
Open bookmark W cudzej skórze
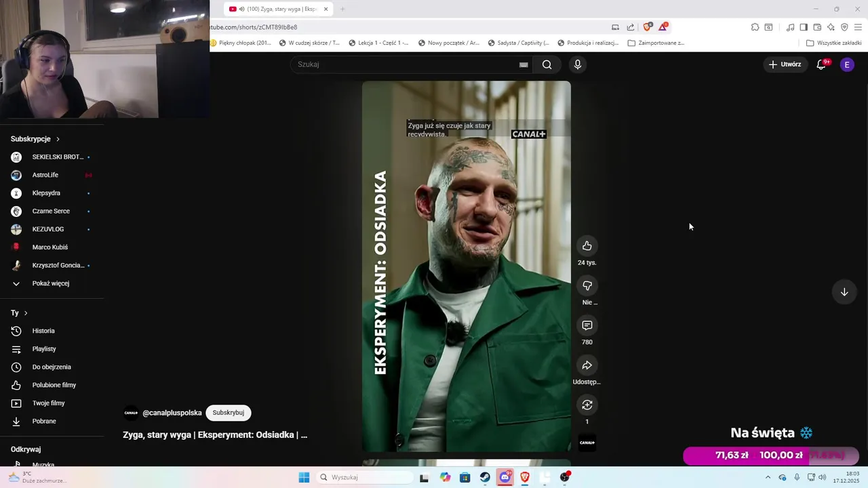[309, 43]
